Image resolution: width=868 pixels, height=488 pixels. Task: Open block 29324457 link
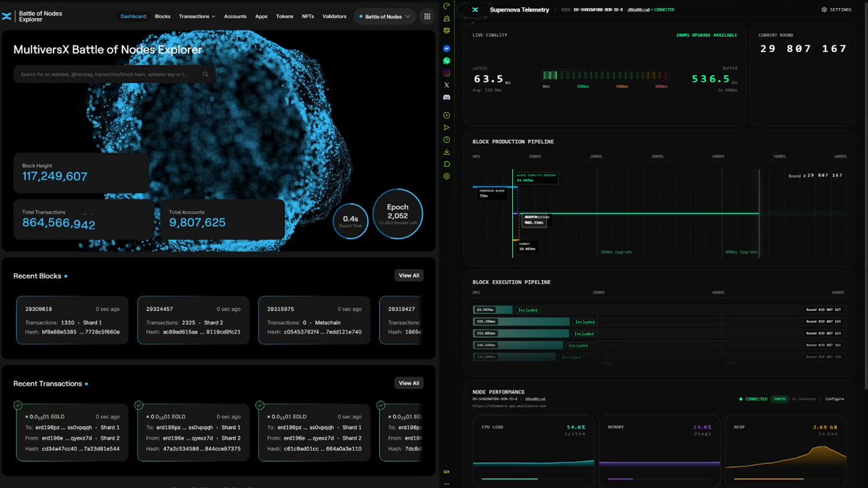coord(160,309)
